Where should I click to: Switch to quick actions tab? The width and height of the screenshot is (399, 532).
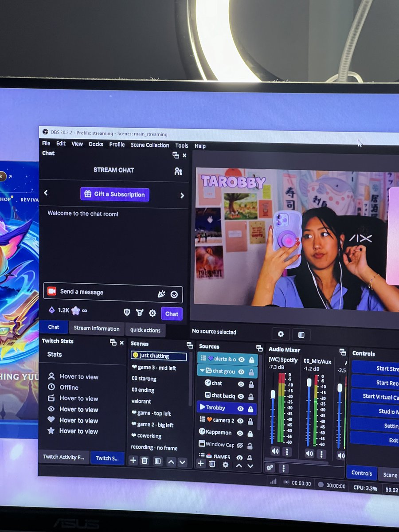pyautogui.click(x=145, y=330)
